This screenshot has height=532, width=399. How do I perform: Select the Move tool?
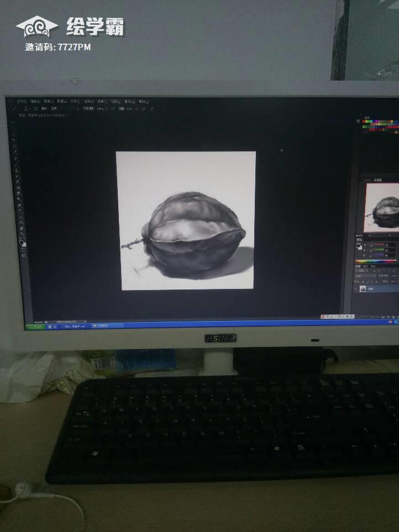tap(12, 123)
